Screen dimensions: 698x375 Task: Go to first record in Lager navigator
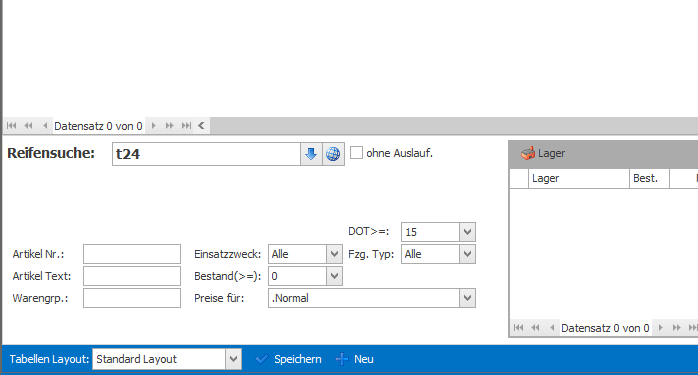519,328
